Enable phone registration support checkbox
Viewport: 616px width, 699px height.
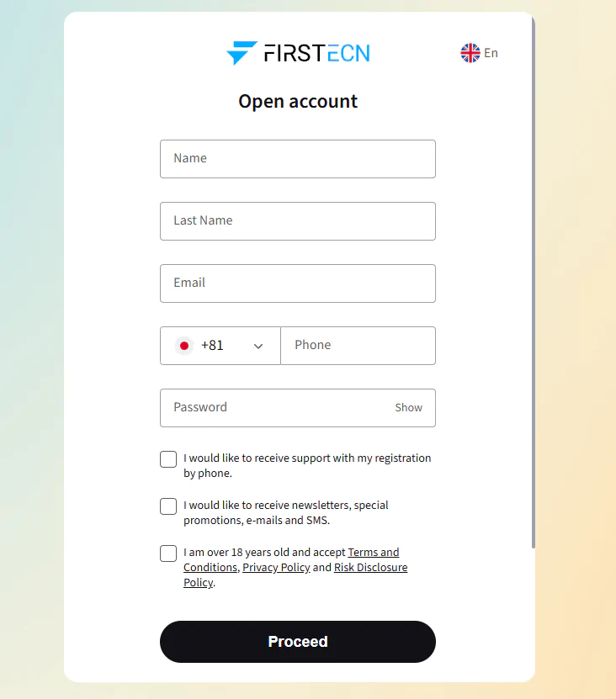tap(168, 459)
